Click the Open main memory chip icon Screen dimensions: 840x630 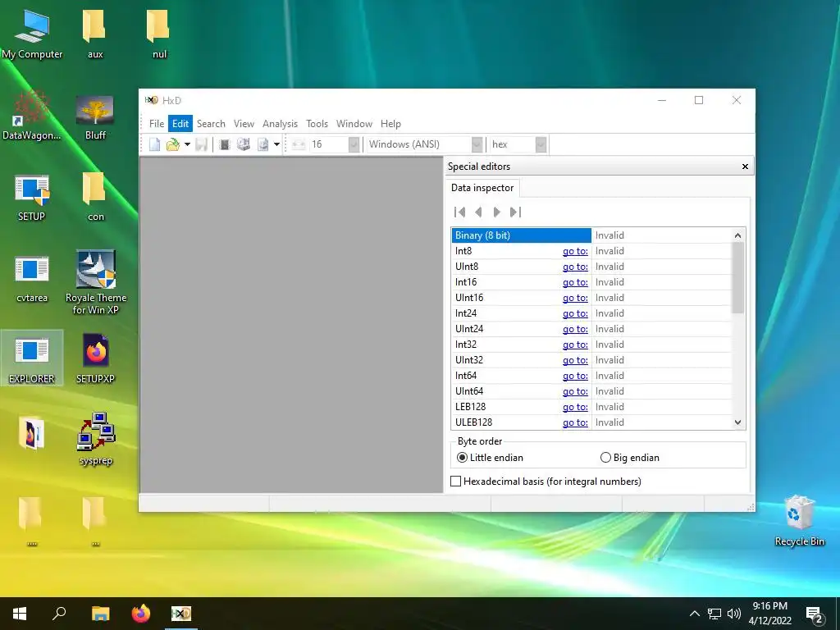coord(225,144)
